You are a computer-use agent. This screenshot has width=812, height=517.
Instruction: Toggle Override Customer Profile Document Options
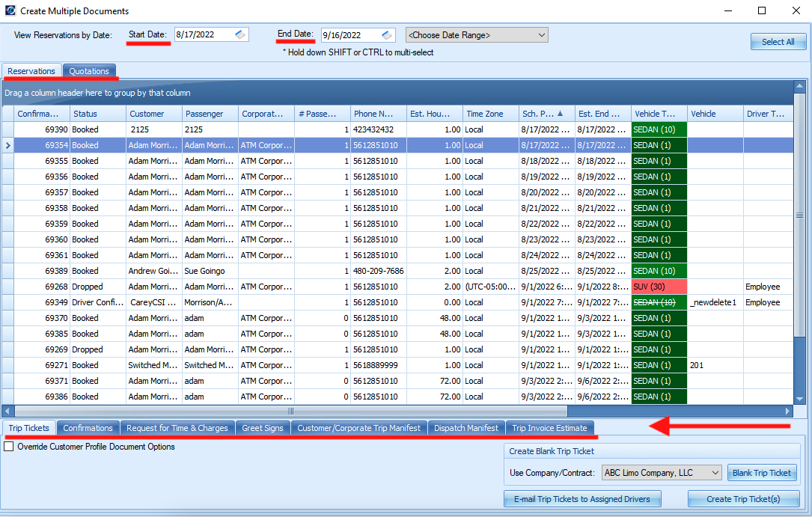pyautogui.click(x=9, y=446)
